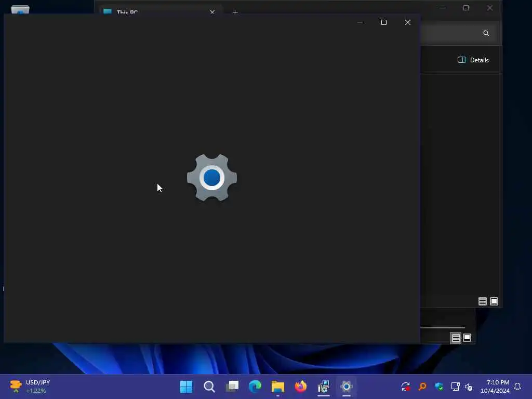Close the This PC tab
The image size is (532, 399).
click(212, 12)
